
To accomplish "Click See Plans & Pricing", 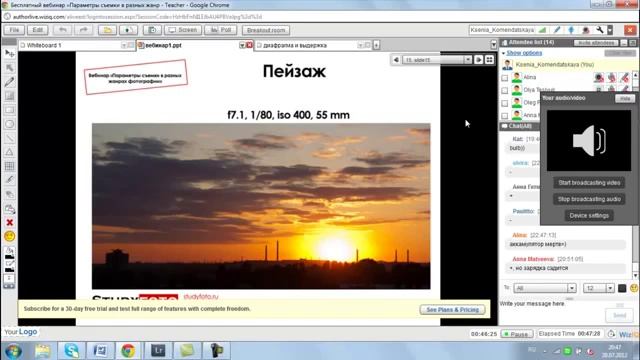I will 452,310.
